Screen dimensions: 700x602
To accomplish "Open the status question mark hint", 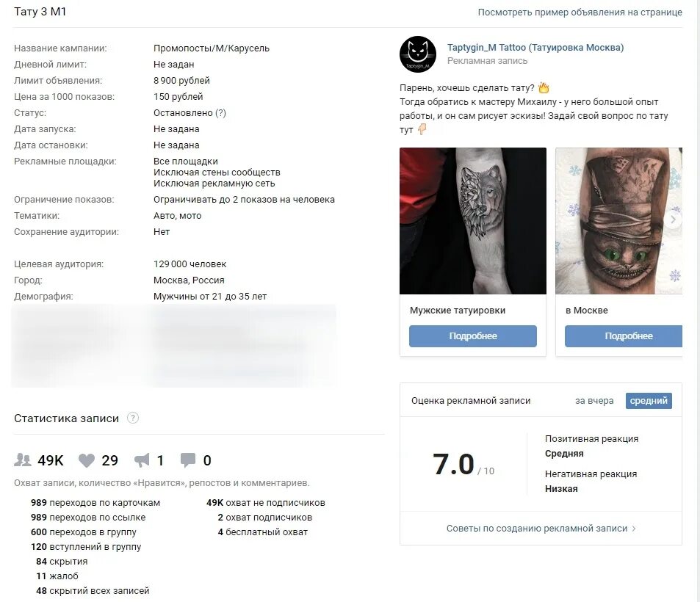I will point(220,113).
